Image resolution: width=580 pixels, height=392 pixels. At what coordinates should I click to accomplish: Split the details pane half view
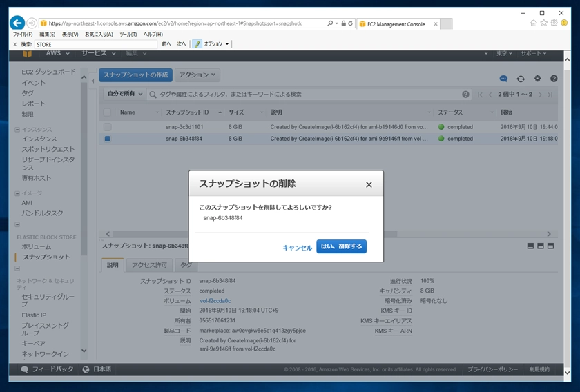point(541,246)
